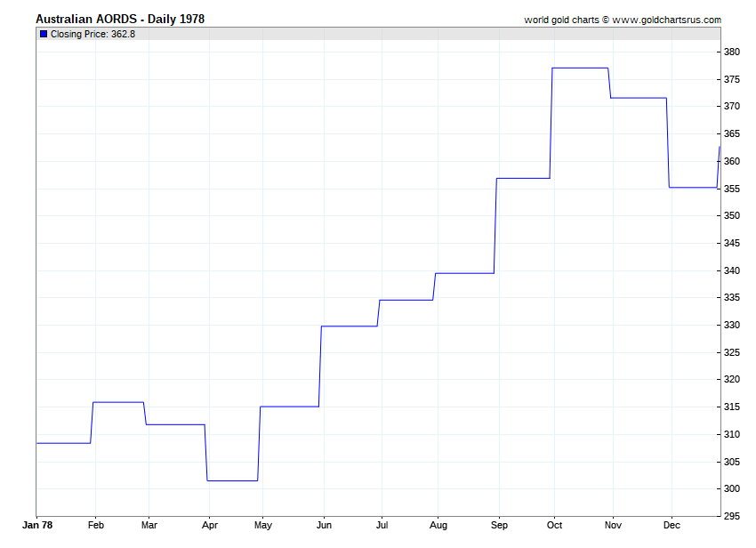
Task: Click the 310 y-axis value
Action: [732, 435]
